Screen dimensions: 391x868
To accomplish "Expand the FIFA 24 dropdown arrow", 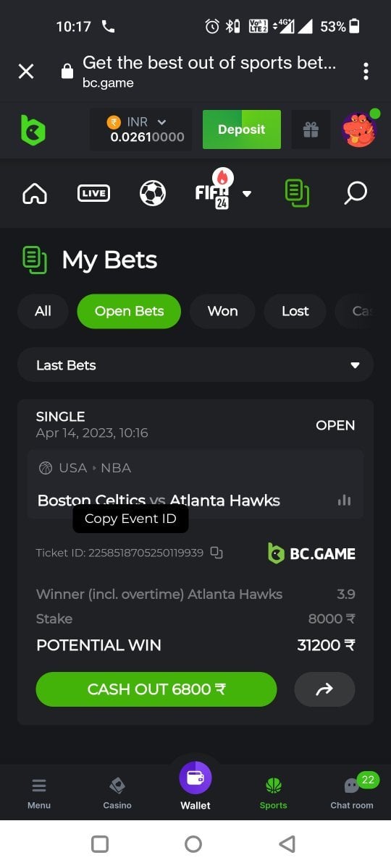I will [x=247, y=194].
